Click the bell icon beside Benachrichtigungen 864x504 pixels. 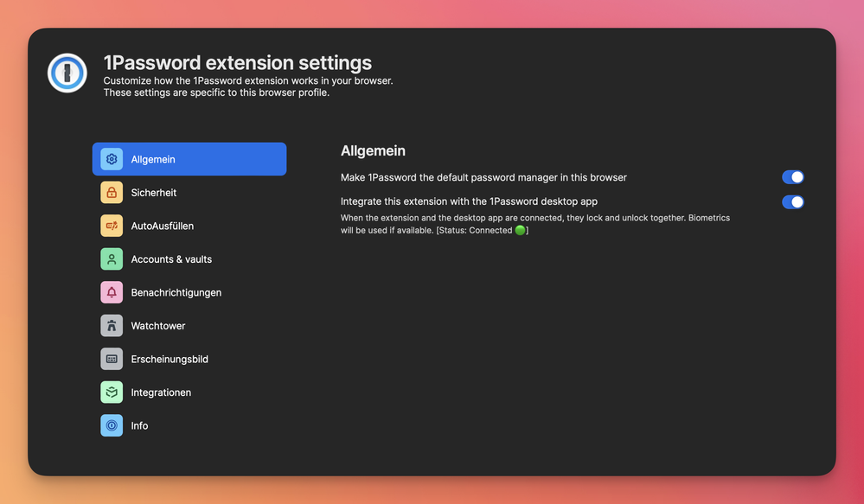[112, 292]
